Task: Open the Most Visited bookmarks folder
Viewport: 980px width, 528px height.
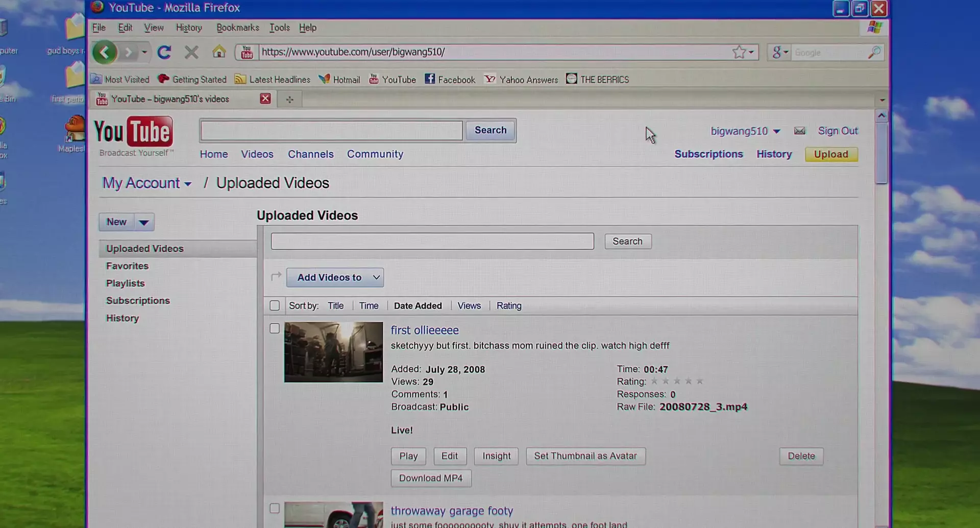Action: [120, 79]
